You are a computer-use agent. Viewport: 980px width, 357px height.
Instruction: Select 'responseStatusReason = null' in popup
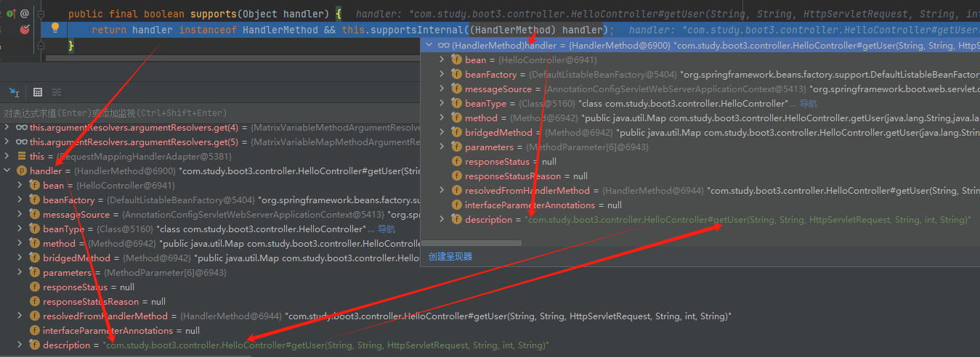pos(527,176)
